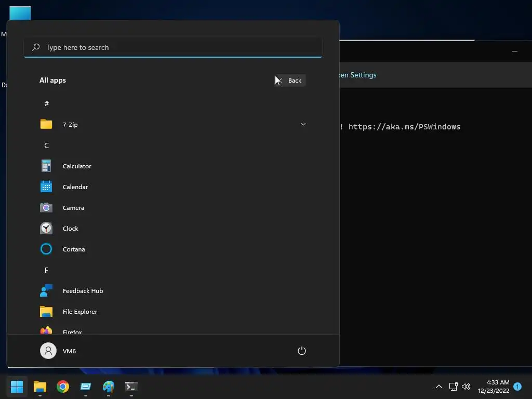
Task: Click the aka.ms/PSWindows URL in Terminal
Action: coord(404,127)
